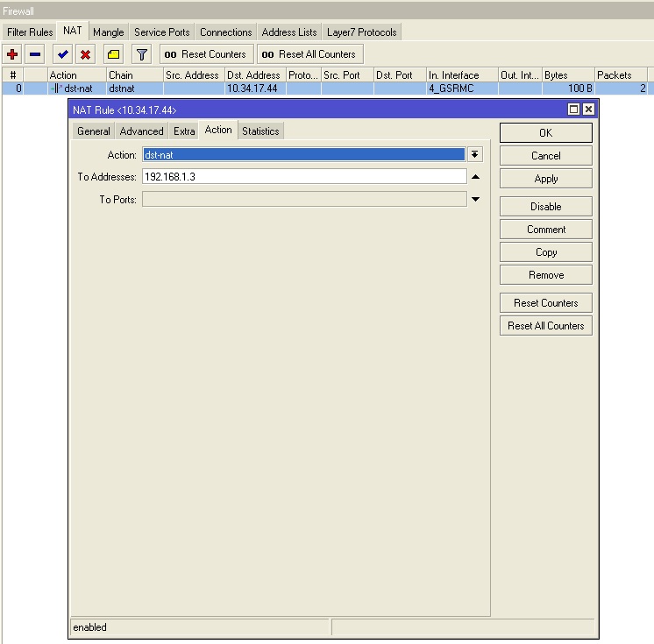The image size is (654, 644).
Task: Open the Service Ports tab
Action: pos(162,32)
